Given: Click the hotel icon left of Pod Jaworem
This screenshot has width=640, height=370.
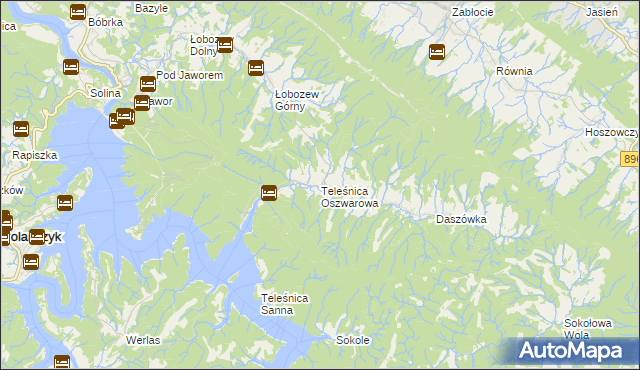Looking at the screenshot, I should coord(148,84).
